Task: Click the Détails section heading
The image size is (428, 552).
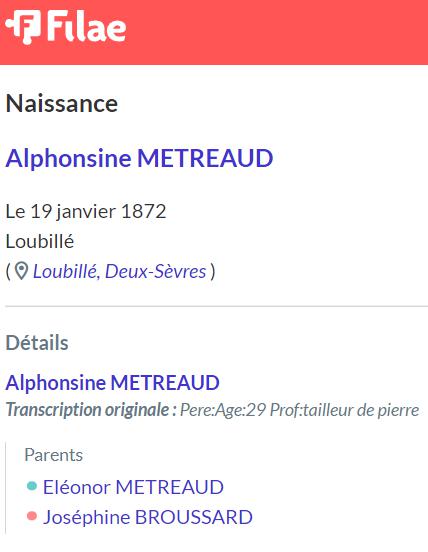Action: click(x=37, y=343)
